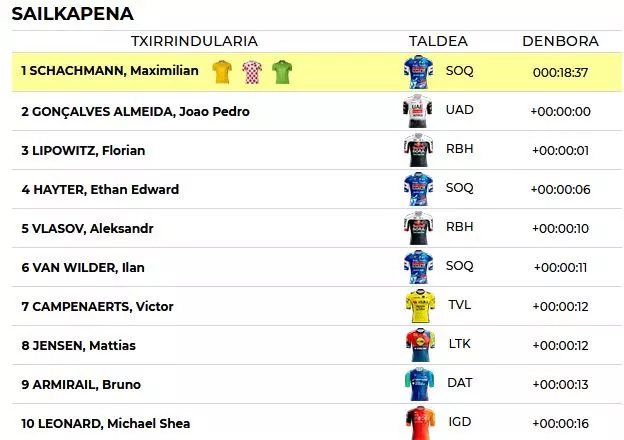Click the IGD team jersey icon
The image size is (624, 440).
coord(418,423)
